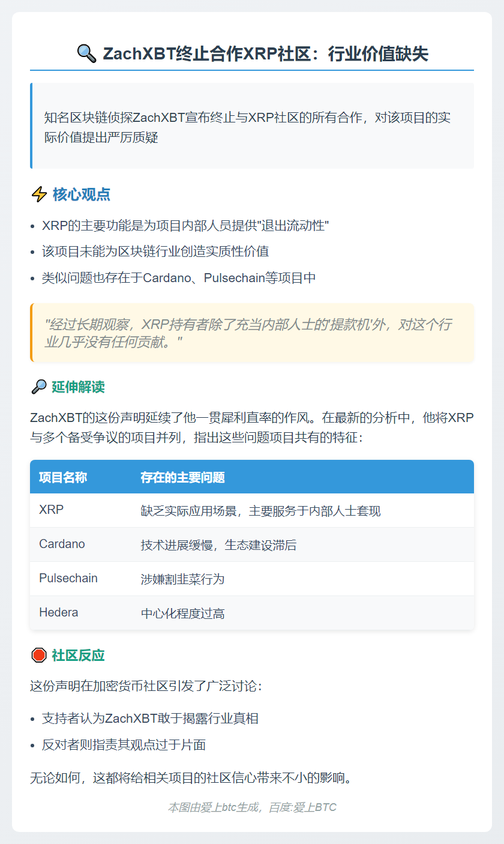Viewport: 504px width, 844px height.
Task: Click the red stop sign icon beside 社区反应
Action: [38, 656]
